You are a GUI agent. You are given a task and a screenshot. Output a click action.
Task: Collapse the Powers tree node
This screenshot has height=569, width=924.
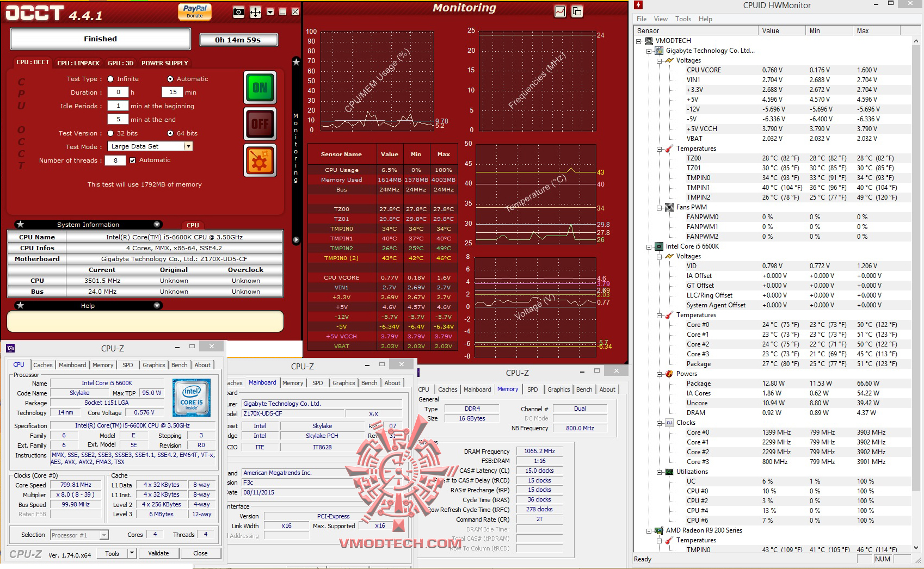[660, 374]
